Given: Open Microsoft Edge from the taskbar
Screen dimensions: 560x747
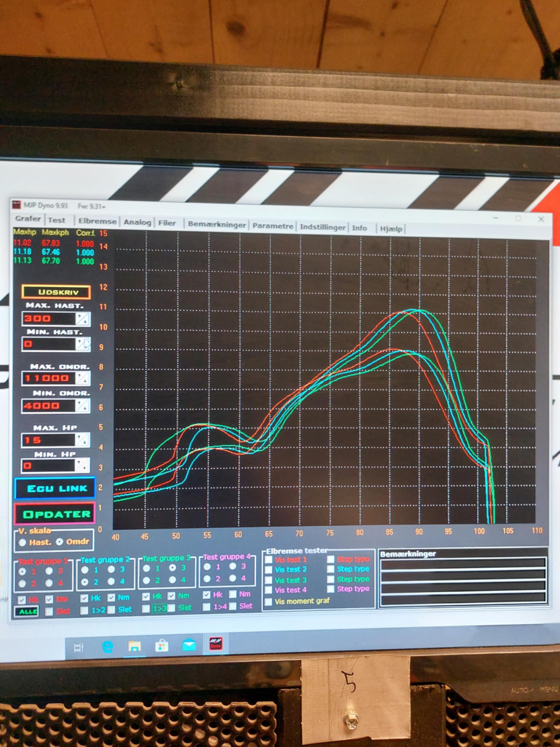Looking at the screenshot, I should coord(107,647).
